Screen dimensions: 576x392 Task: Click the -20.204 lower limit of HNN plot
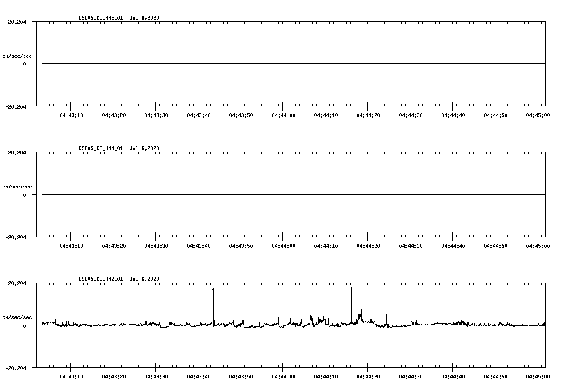(16, 238)
